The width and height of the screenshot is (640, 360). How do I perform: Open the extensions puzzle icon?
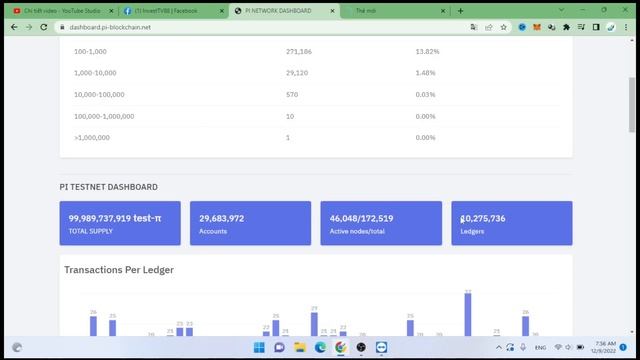tap(567, 27)
